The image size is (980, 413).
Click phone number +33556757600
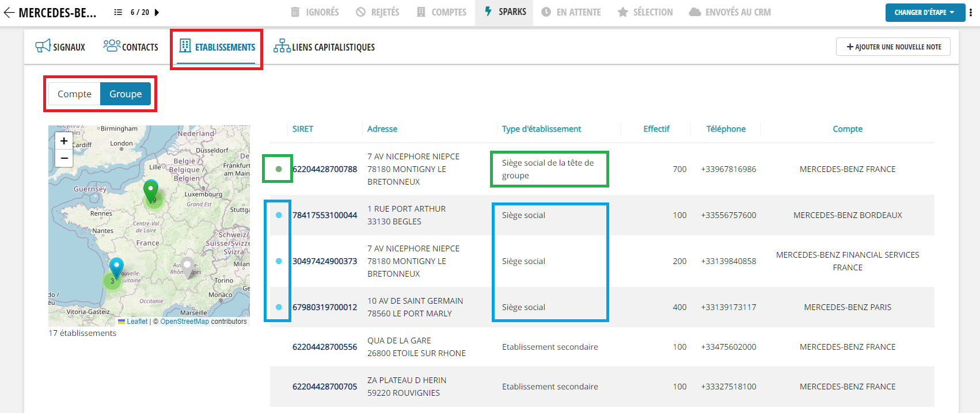click(728, 215)
